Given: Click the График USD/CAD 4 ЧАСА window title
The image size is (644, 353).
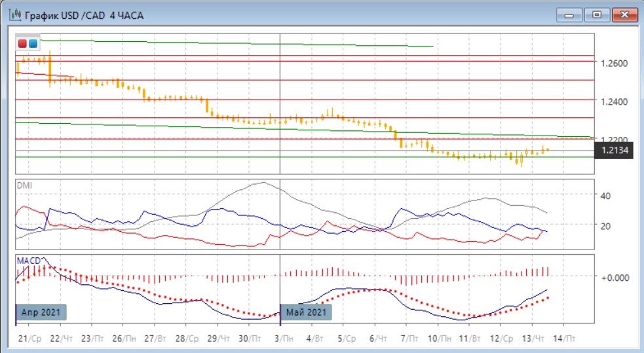Looking at the screenshot, I should [x=82, y=14].
